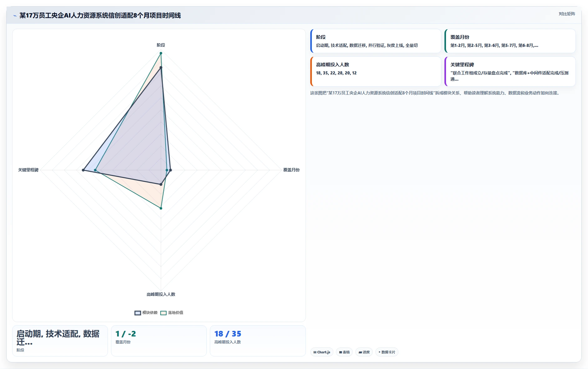This screenshot has width=588, height=369.
Task: Click the small icon before the title
Action: click(15, 16)
